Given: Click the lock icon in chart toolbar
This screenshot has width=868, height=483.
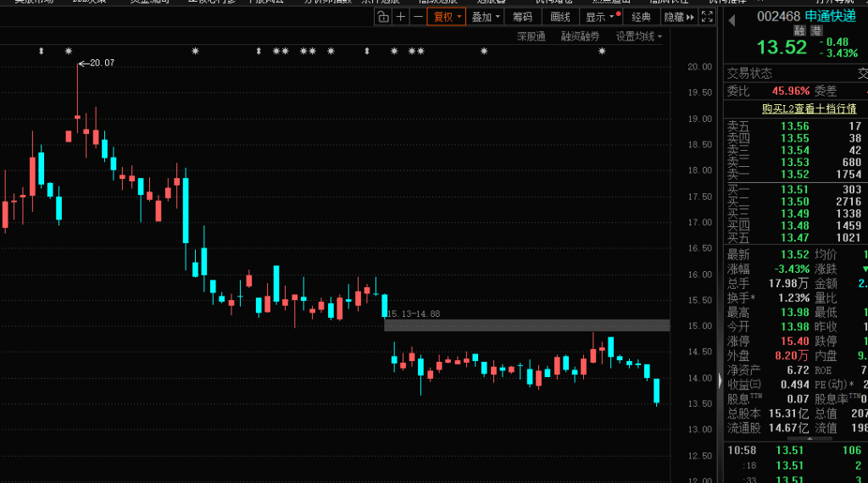Looking at the screenshot, I should (384, 17).
